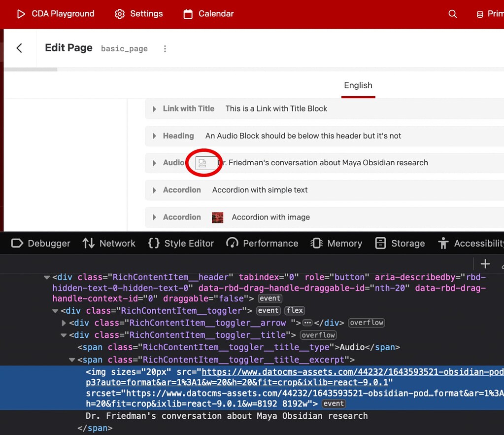Toggle the flex badge on toggler div
Viewport: 504px width, 435px height.
pos(295,310)
